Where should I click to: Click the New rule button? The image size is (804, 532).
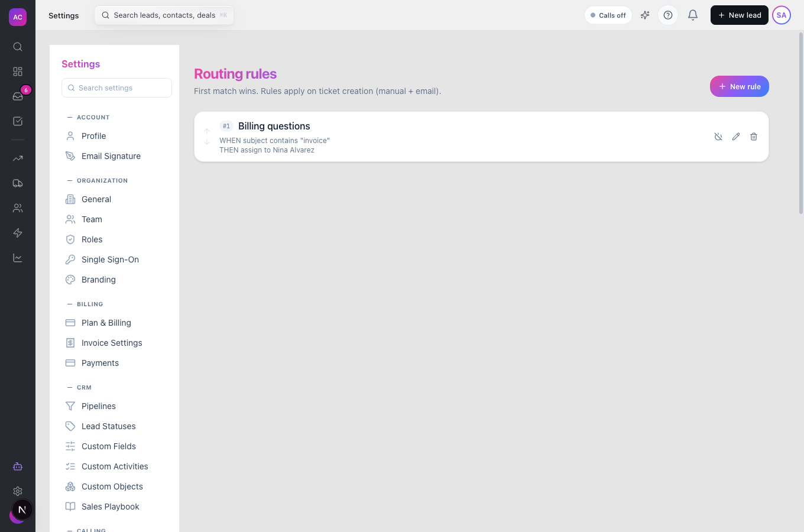(740, 86)
